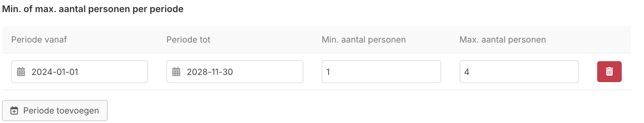The height and width of the screenshot is (123, 644).
Task: Focus the Periode vanaf date input
Action: point(80,72)
